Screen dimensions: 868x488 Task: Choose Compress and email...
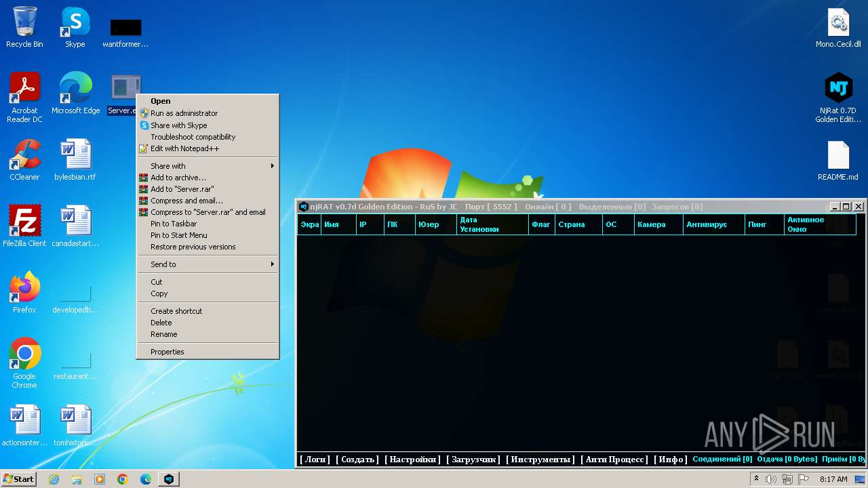pyautogui.click(x=208, y=201)
